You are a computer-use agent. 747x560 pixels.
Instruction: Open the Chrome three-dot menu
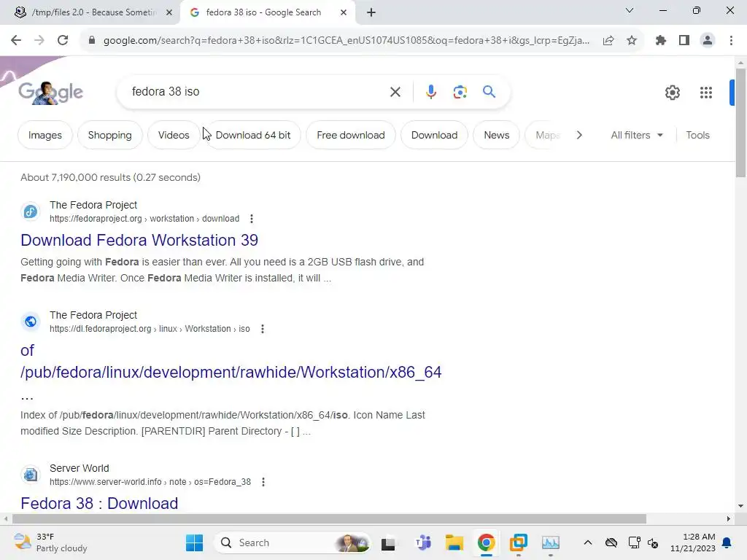731,41
